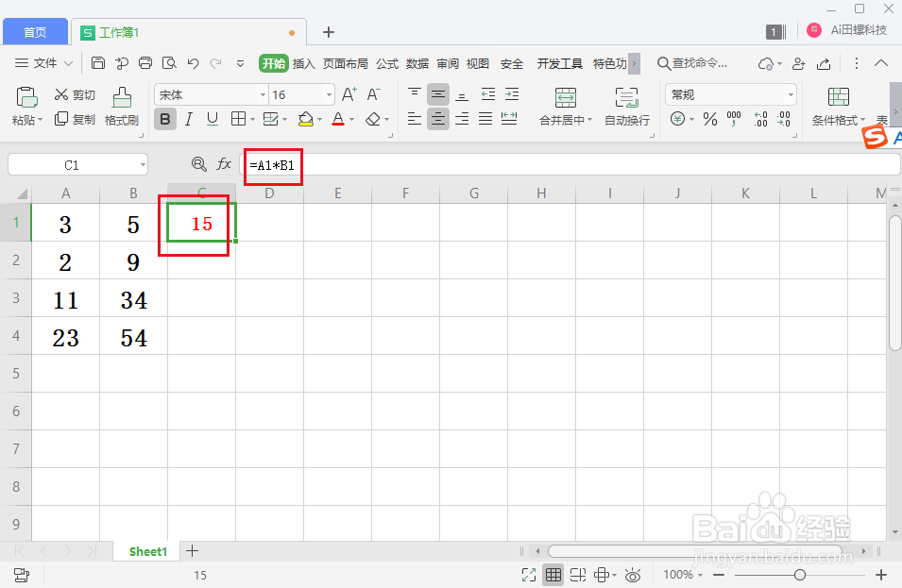The height and width of the screenshot is (588, 902).
Task: Decrease decimal places
Action: pos(784,119)
